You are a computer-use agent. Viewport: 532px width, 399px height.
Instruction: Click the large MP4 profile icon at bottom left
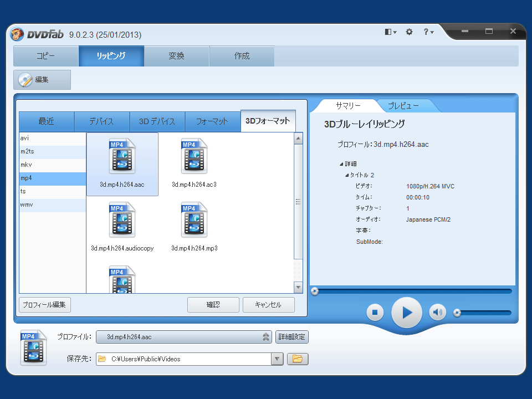pos(33,347)
